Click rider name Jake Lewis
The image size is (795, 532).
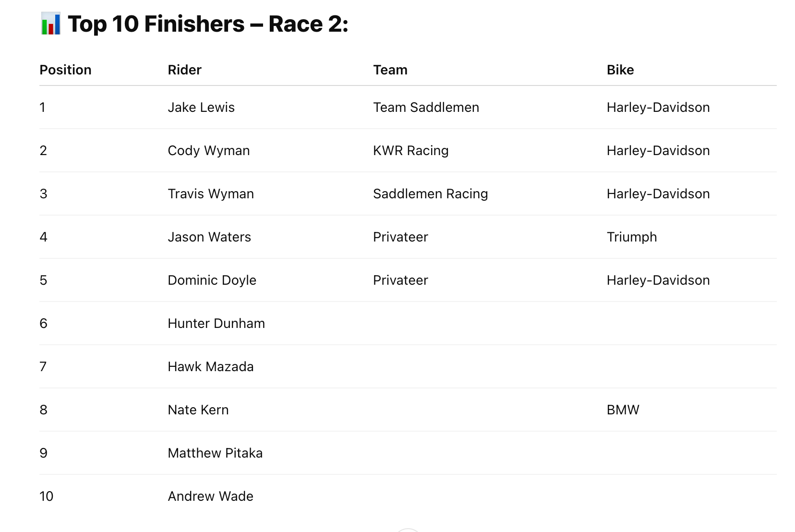(201, 108)
